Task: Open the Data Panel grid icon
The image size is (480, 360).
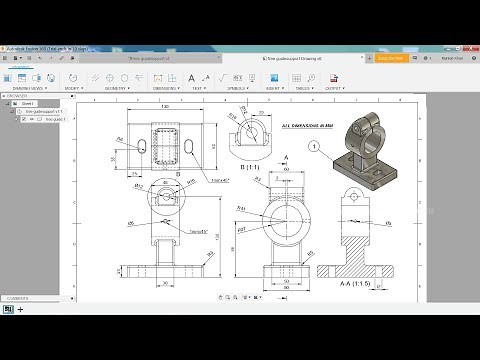Action: point(5,58)
